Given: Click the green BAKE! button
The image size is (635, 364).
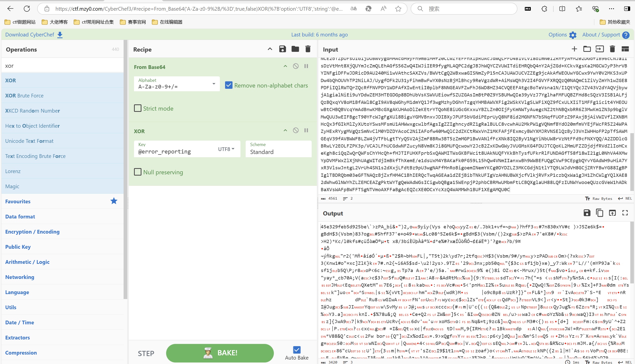Looking at the screenshot, I should [x=220, y=353].
